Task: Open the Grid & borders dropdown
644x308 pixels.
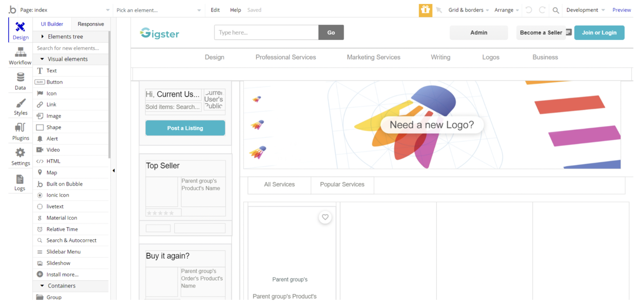Action: coord(468,10)
